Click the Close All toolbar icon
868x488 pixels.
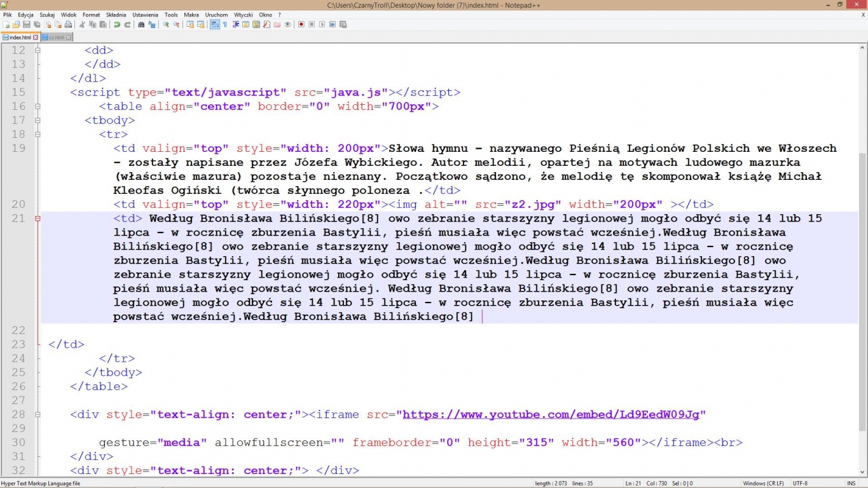tap(58, 25)
